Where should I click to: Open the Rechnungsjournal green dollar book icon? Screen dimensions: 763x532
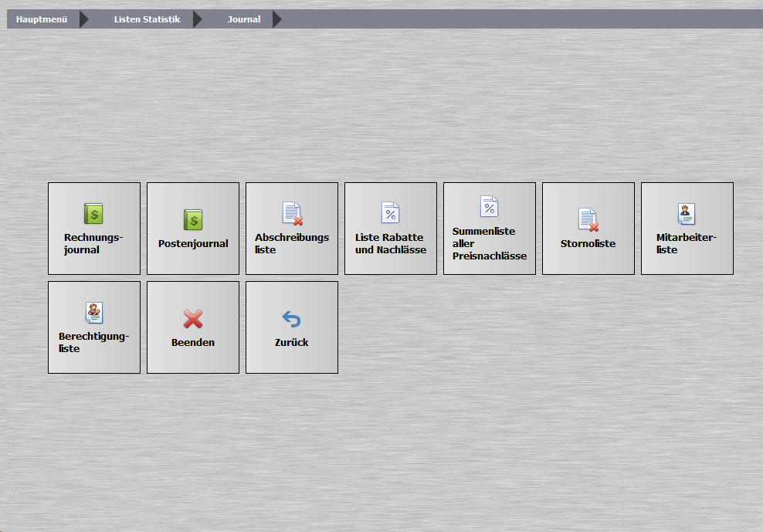93,214
